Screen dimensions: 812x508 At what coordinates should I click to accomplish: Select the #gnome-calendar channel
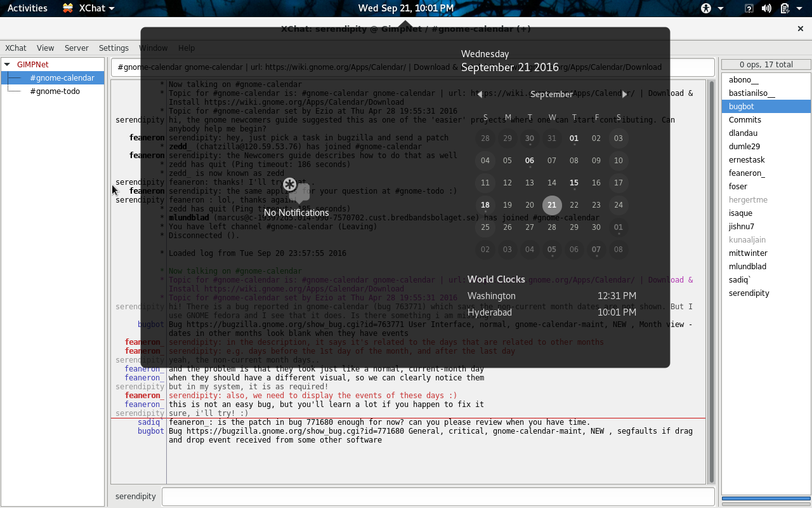[x=62, y=77]
